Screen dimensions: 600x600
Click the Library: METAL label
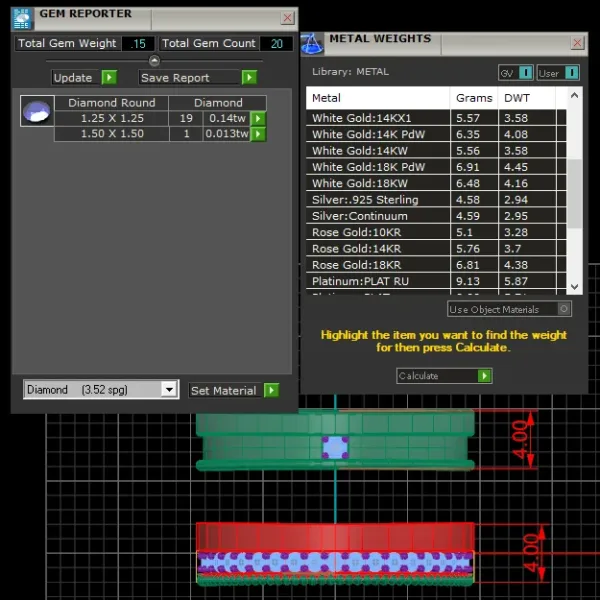[350, 72]
